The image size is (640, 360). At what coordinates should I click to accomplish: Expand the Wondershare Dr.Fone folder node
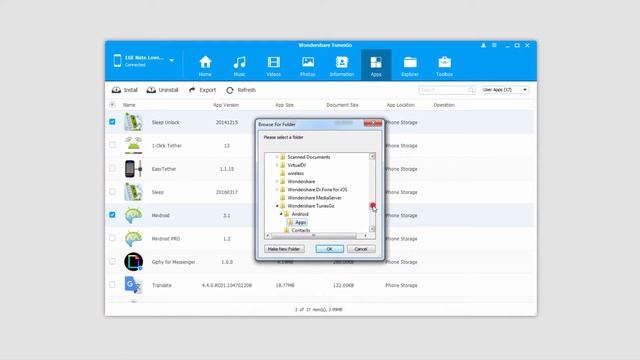click(277, 189)
